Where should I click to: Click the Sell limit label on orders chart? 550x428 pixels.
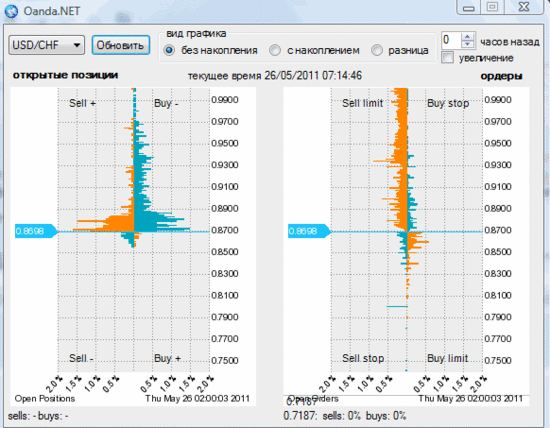(x=362, y=103)
